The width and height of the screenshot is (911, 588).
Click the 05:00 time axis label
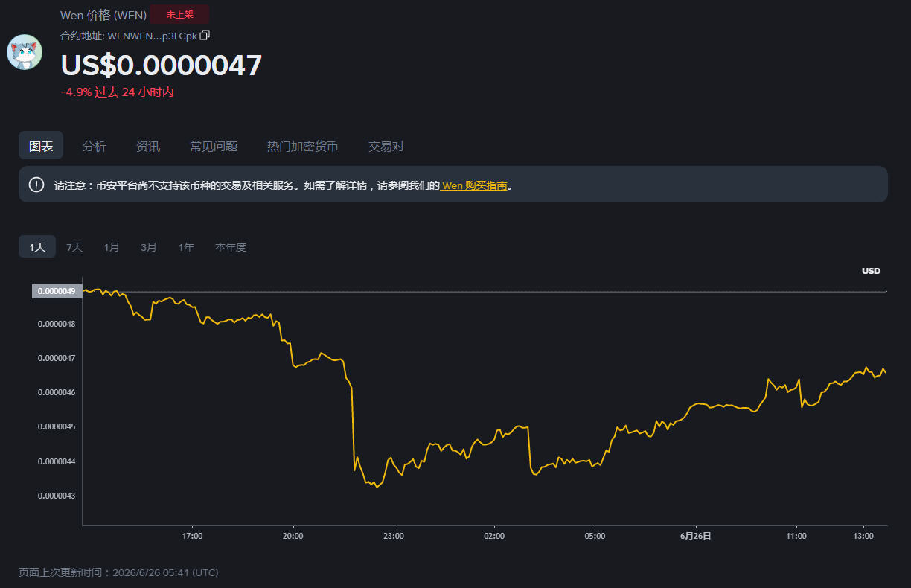pos(595,536)
